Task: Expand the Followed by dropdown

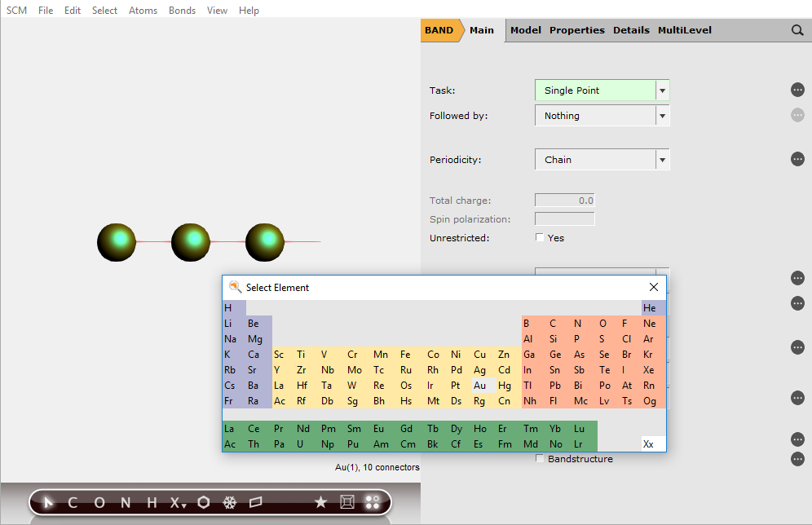Action: (x=602, y=116)
